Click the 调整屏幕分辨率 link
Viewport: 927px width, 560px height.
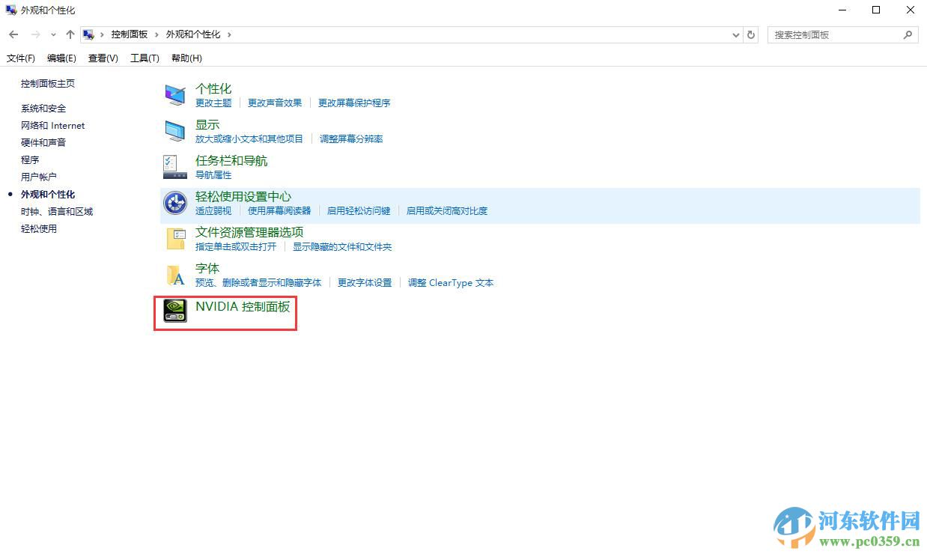(350, 139)
